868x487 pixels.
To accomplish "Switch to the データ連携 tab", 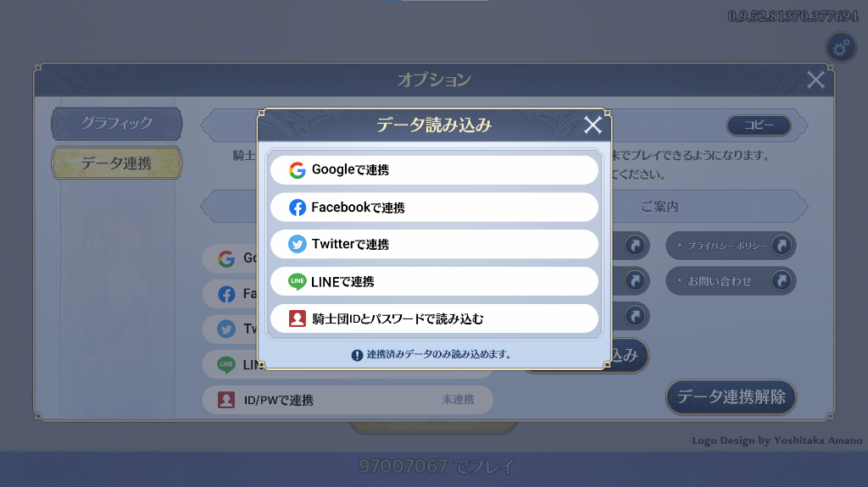I will tap(117, 163).
